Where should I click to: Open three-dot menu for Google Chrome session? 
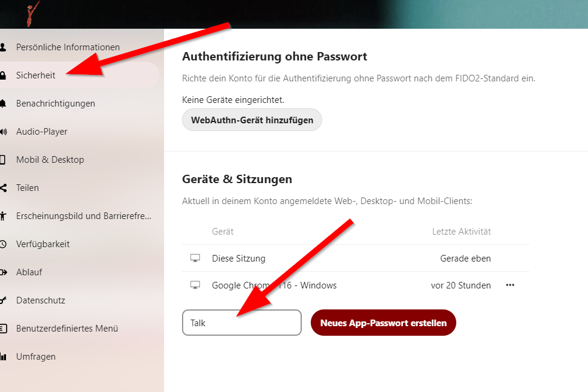click(x=510, y=285)
